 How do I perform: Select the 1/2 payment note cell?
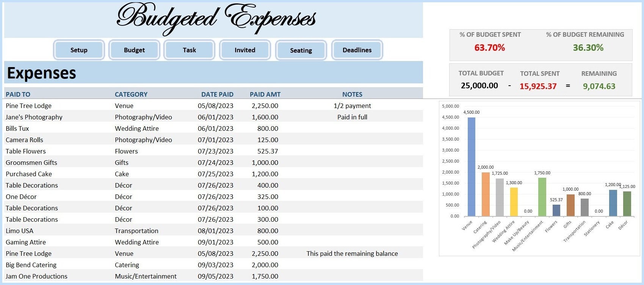(352, 106)
